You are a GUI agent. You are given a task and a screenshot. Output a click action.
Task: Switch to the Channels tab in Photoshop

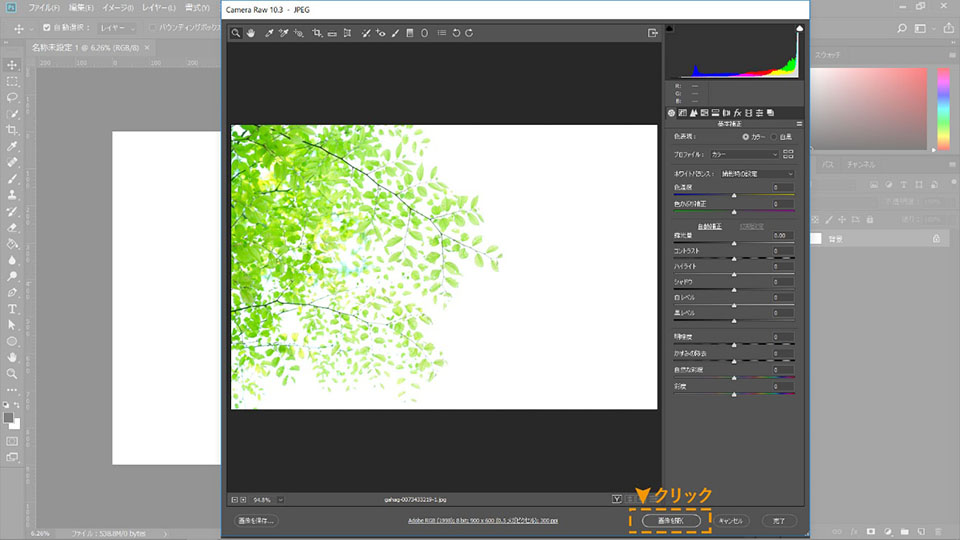(x=861, y=165)
